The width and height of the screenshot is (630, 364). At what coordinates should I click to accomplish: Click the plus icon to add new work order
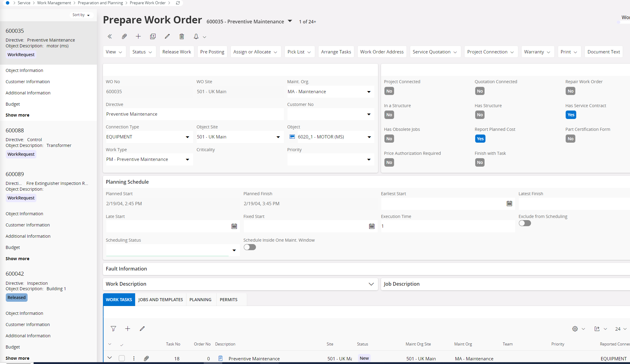click(138, 36)
